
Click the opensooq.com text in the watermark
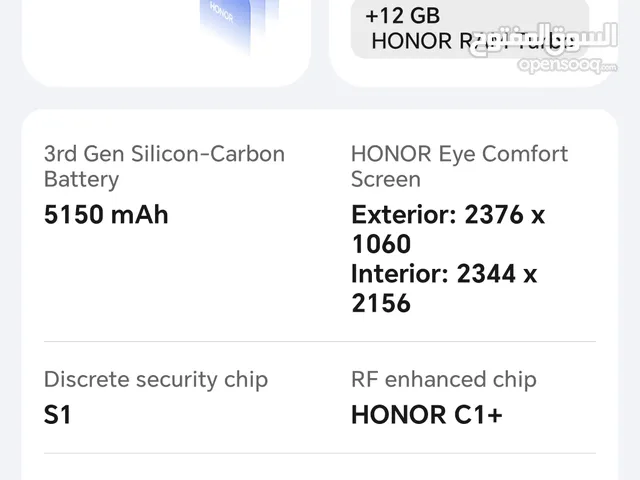pos(567,65)
